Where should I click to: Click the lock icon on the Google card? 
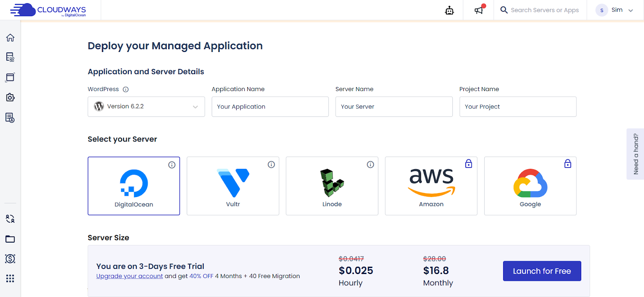pyautogui.click(x=568, y=164)
